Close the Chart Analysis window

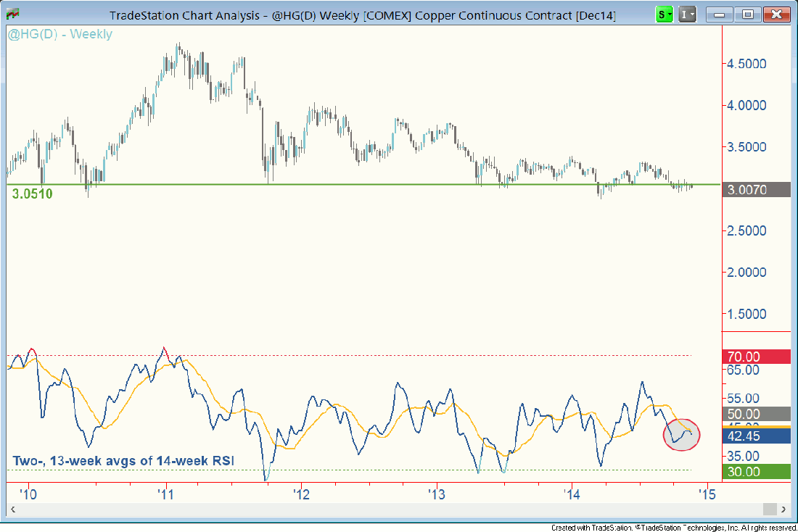coord(776,14)
